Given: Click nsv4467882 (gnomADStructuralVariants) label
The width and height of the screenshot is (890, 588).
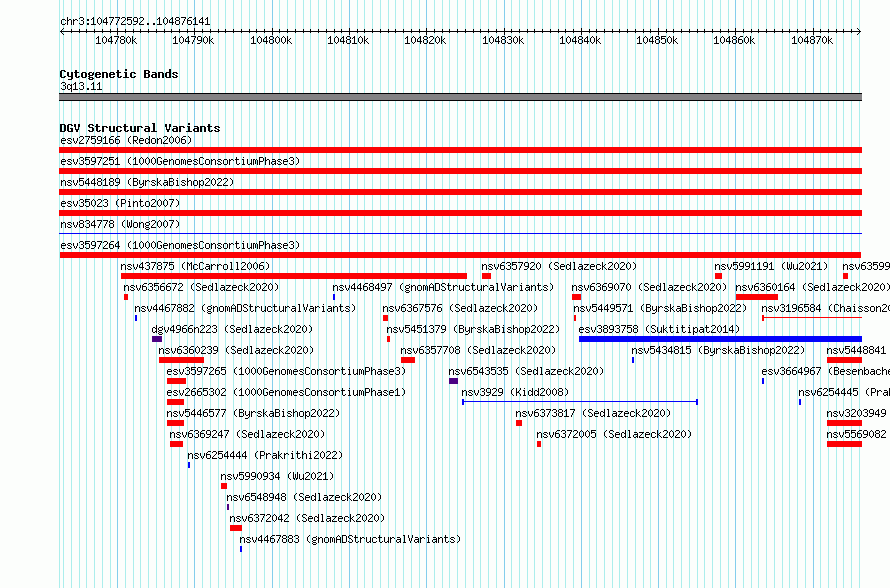Looking at the screenshot, I should [245, 308].
